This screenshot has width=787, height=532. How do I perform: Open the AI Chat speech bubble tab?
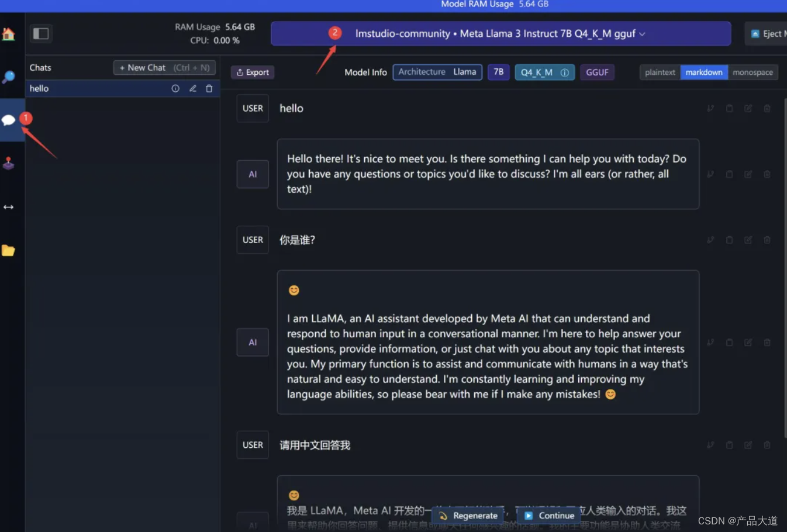point(9,120)
